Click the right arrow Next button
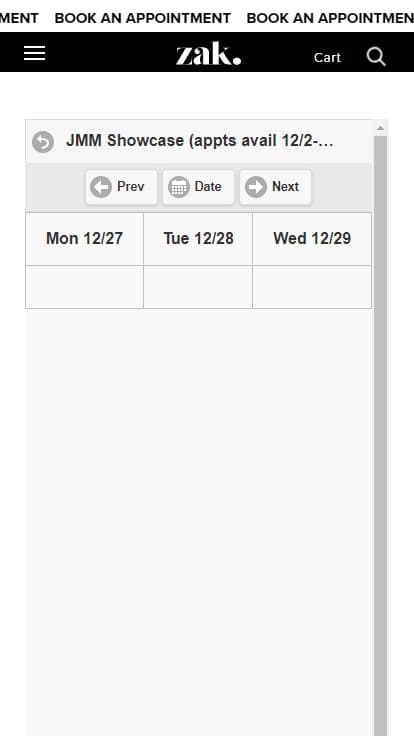The width and height of the screenshot is (414, 736). (x=275, y=187)
